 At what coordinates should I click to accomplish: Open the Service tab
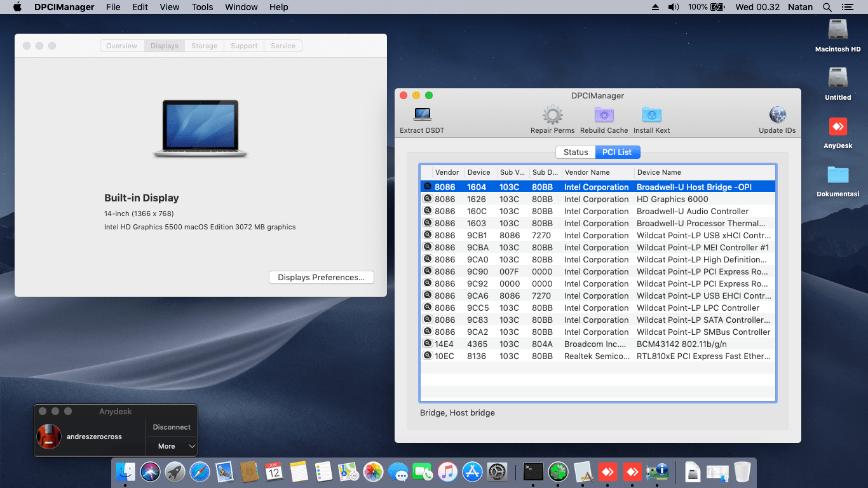tap(283, 46)
